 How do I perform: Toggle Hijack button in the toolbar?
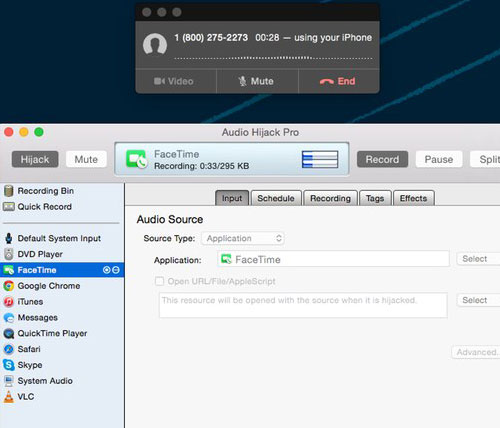pos(35,159)
